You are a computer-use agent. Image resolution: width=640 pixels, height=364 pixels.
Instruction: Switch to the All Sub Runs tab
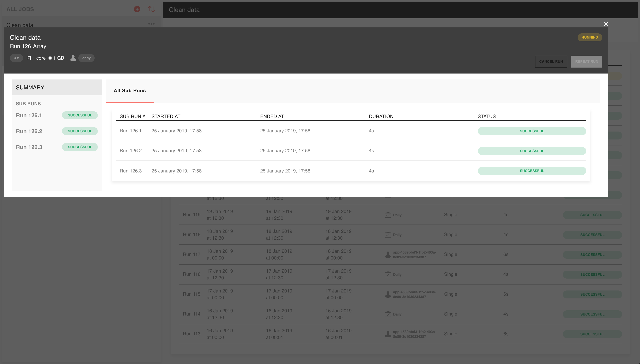(130, 91)
